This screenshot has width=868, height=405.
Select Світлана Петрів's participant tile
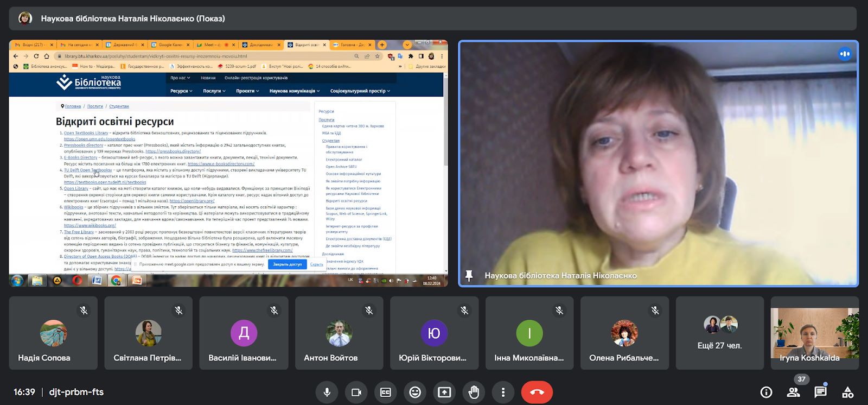click(x=149, y=333)
